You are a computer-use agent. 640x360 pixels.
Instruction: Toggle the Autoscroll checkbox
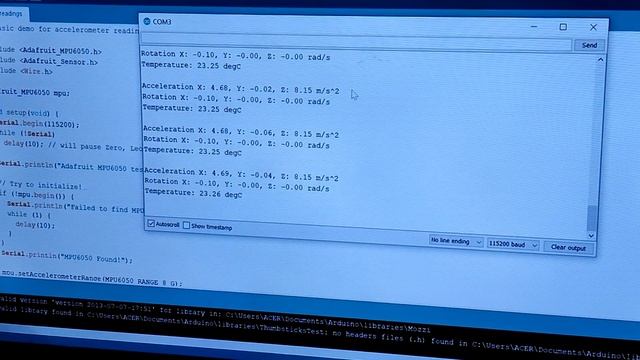click(151, 224)
